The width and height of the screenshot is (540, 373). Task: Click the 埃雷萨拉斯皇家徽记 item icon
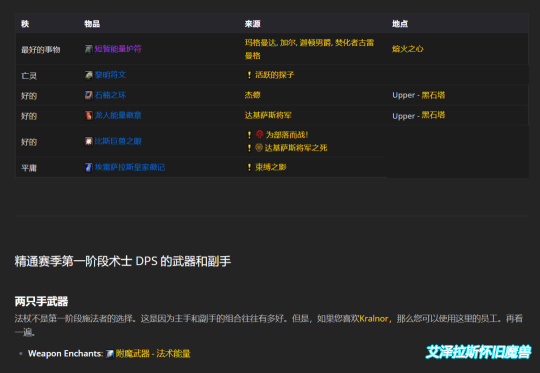pos(89,167)
